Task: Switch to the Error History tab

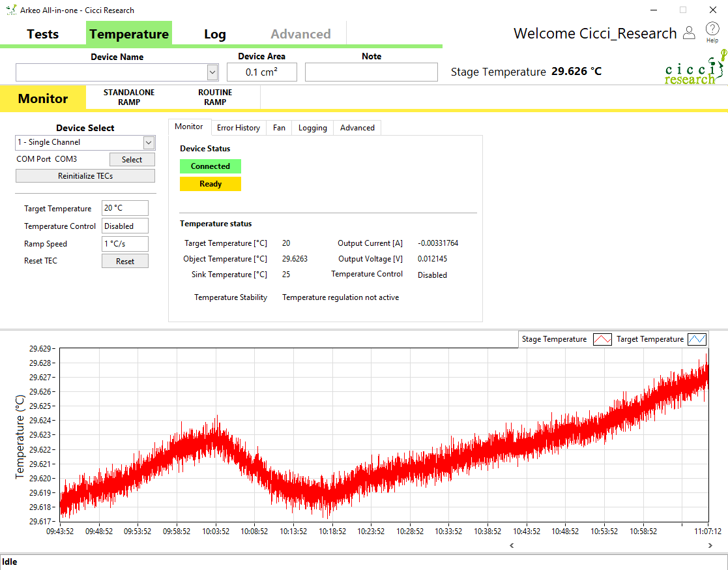Action: tap(239, 127)
